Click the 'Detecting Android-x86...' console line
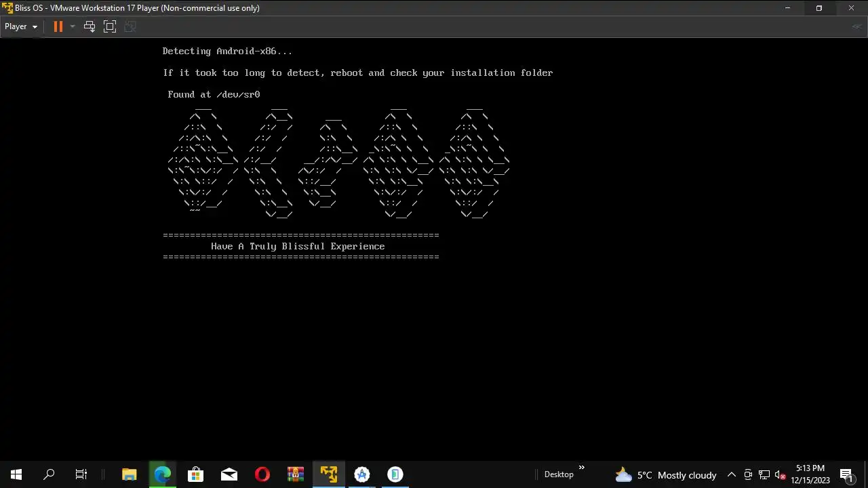The image size is (868, 488). tap(228, 51)
